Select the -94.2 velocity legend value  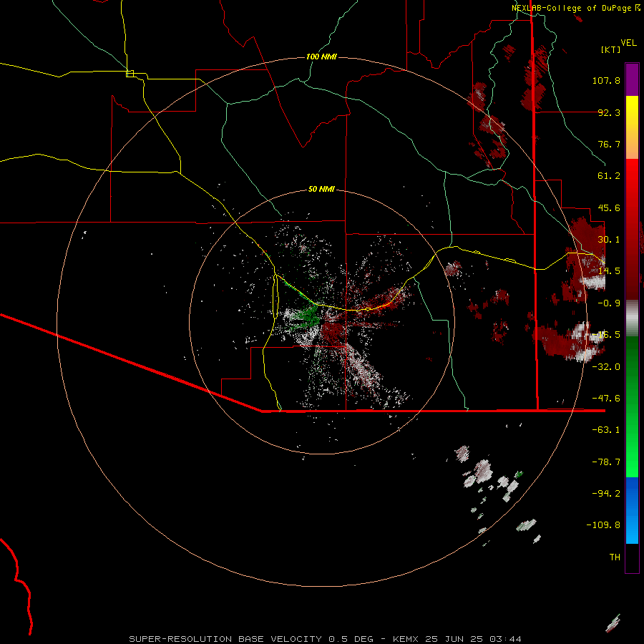click(x=606, y=494)
